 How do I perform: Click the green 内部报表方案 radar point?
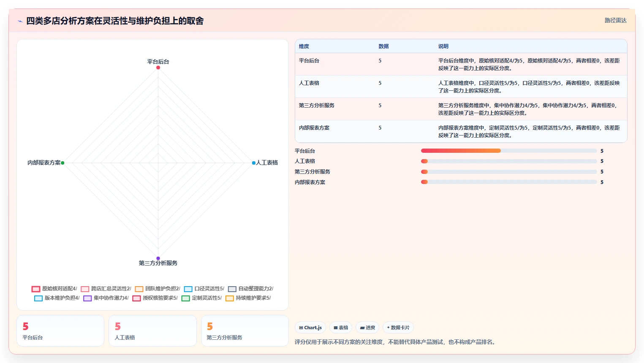click(62, 163)
